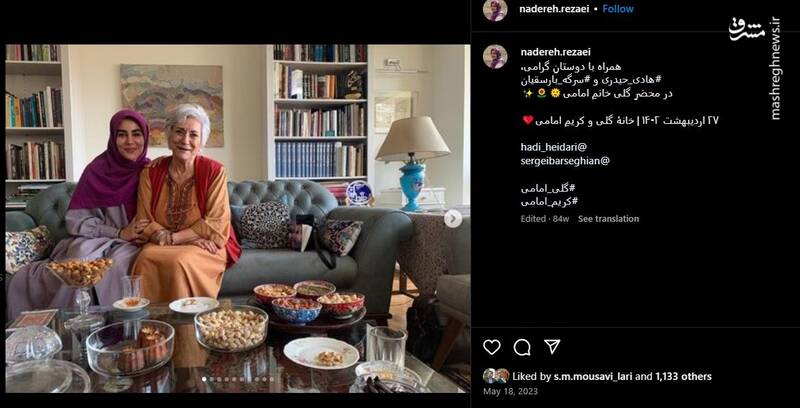Open comments with the speech bubble icon
The width and height of the screenshot is (800, 408).
(x=522, y=347)
